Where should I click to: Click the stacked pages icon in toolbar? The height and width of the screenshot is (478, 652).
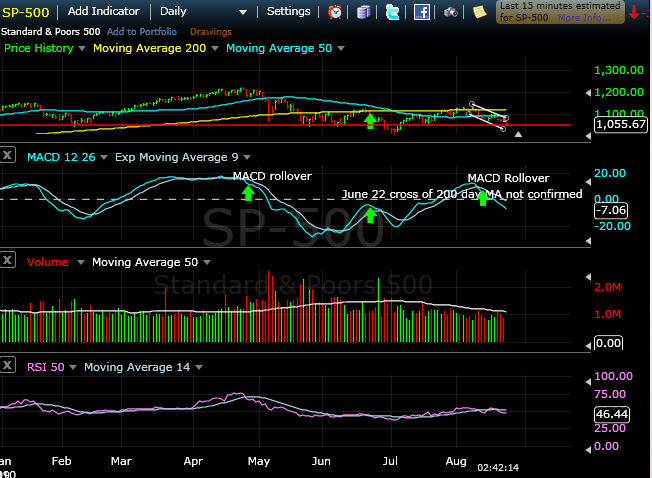click(363, 12)
